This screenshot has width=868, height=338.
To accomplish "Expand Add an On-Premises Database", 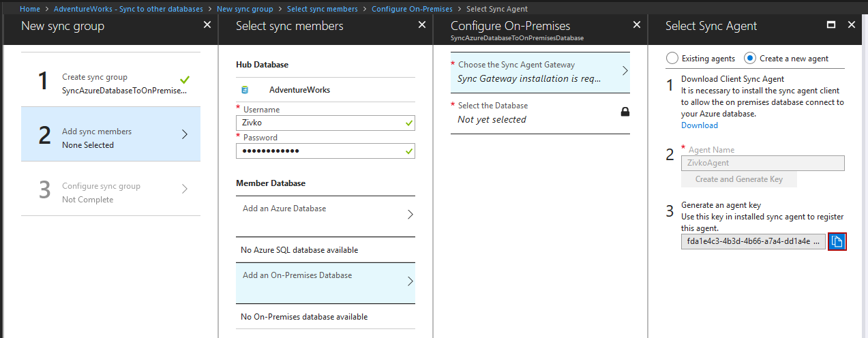I will tap(325, 281).
